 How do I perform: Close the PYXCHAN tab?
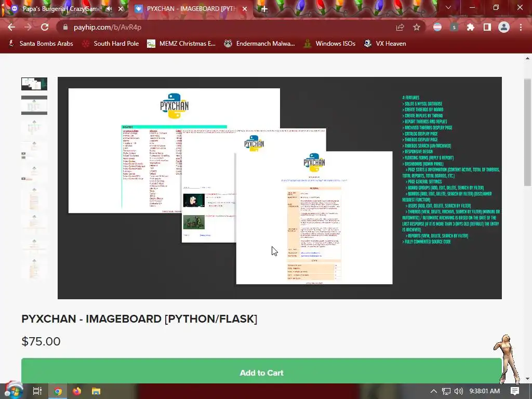click(x=245, y=9)
